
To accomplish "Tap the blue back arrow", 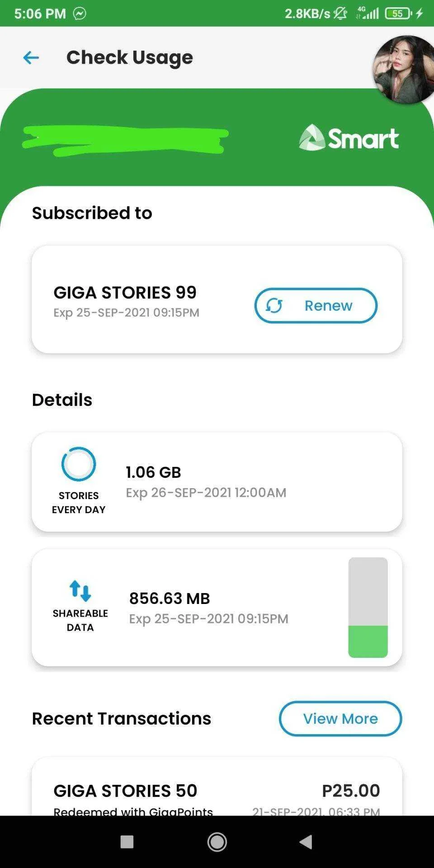I will (31, 57).
